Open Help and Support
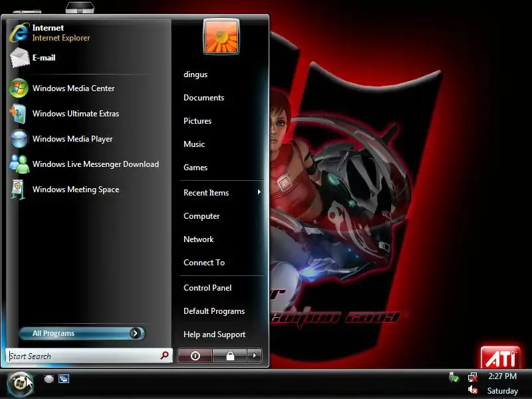532x399 pixels. coord(214,334)
